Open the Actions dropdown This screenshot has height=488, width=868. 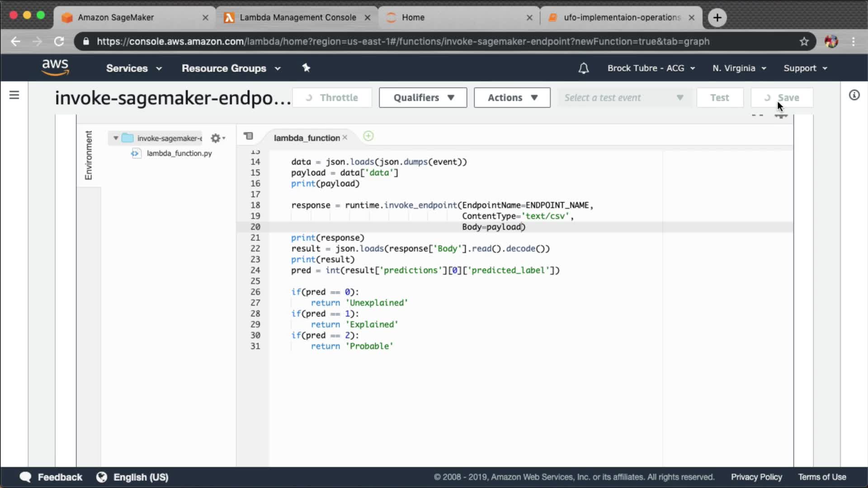tap(512, 98)
